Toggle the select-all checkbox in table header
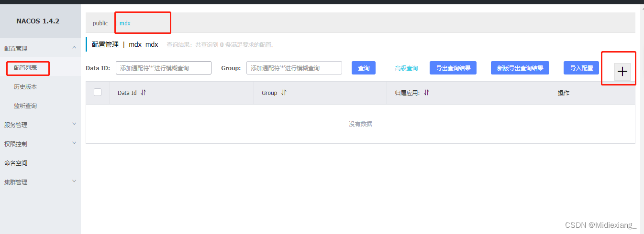The image size is (644, 234). [98, 92]
